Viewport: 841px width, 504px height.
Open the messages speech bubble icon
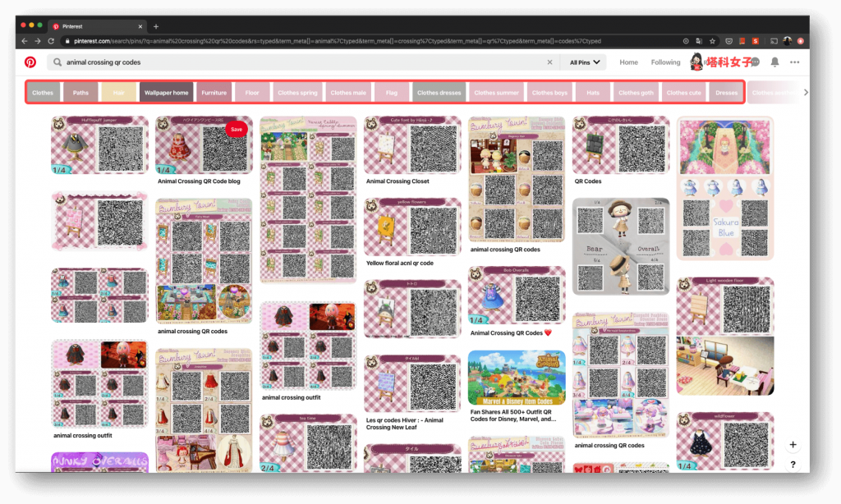754,62
